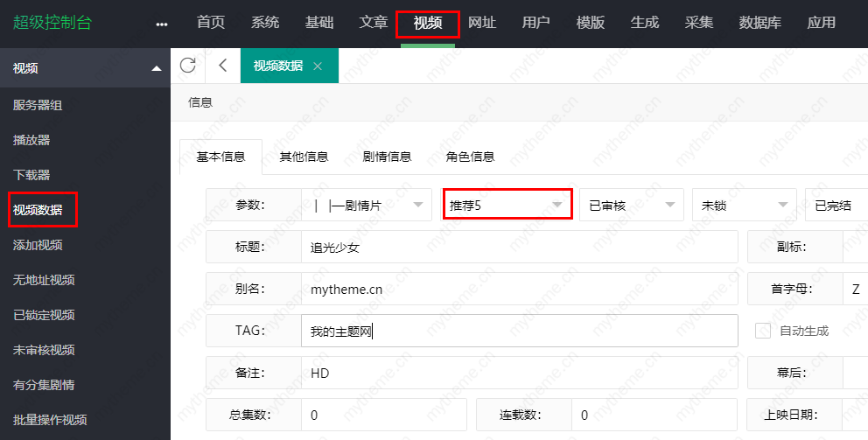Close the 视频数据 tab
Image resolution: width=868 pixels, height=440 pixels.
[318, 66]
